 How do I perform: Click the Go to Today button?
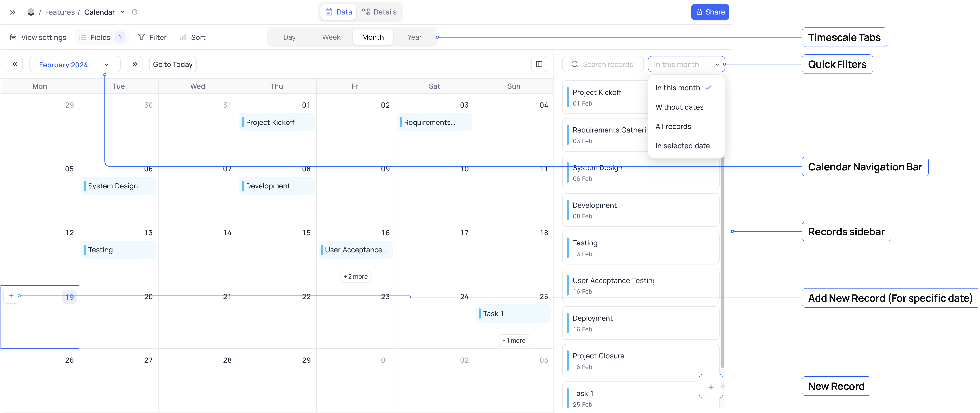(173, 64)
